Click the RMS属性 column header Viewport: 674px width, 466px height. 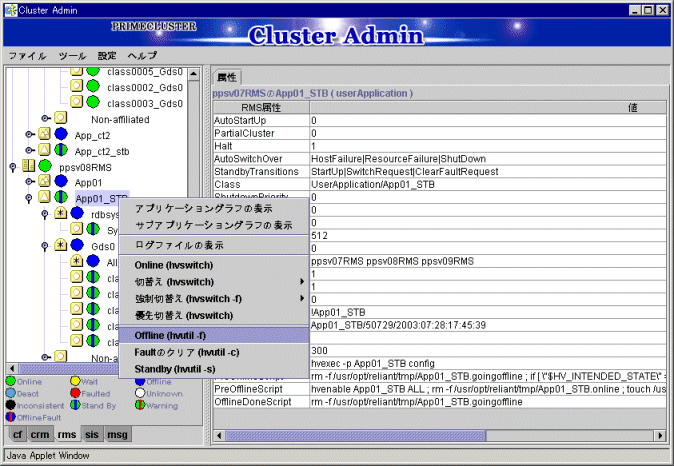[261, 107]
